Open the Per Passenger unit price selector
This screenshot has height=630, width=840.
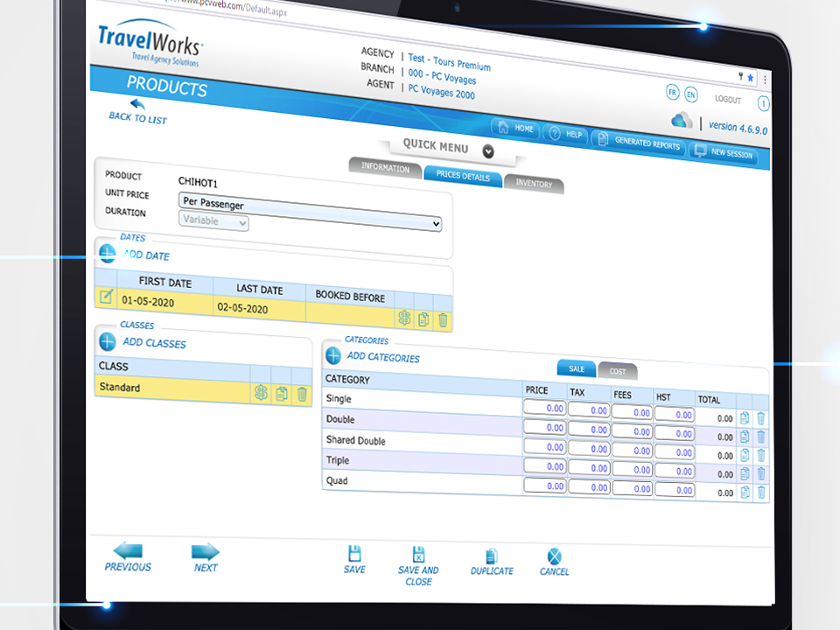(x=311, y=202)
